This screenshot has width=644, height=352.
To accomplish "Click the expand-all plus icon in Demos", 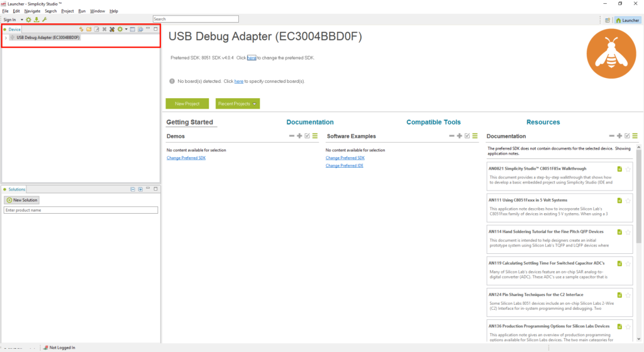I will point(299,136).
